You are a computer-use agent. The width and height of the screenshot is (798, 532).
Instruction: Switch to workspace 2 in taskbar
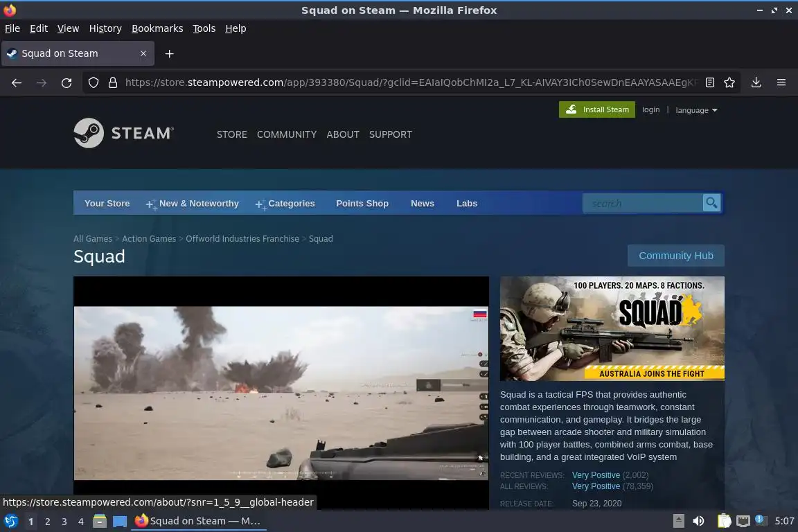47,522
